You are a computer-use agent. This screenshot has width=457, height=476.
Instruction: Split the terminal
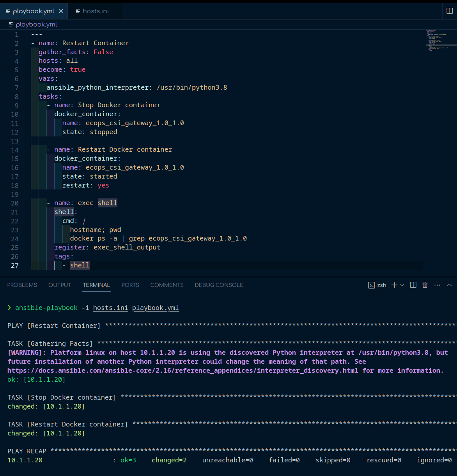[x=413, y=285]
